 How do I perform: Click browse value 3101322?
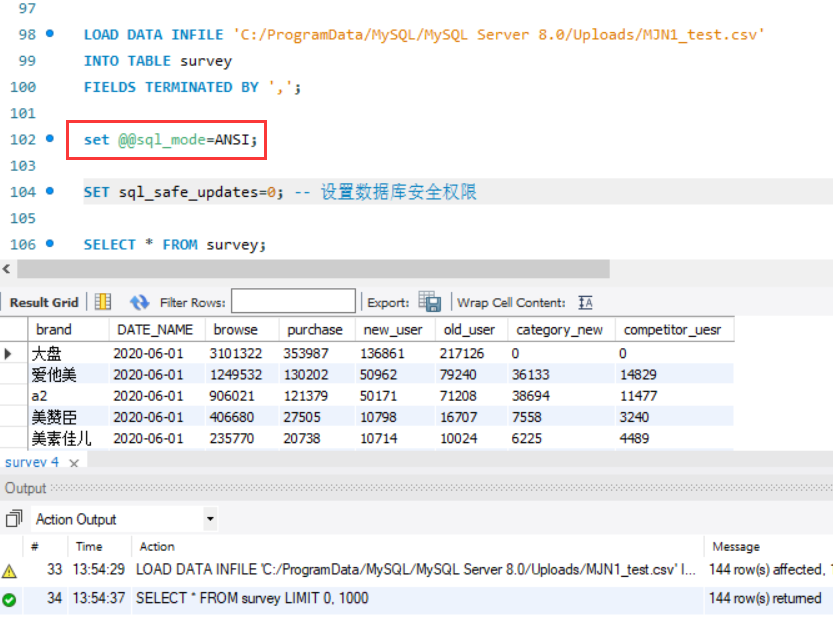point(236,353)
